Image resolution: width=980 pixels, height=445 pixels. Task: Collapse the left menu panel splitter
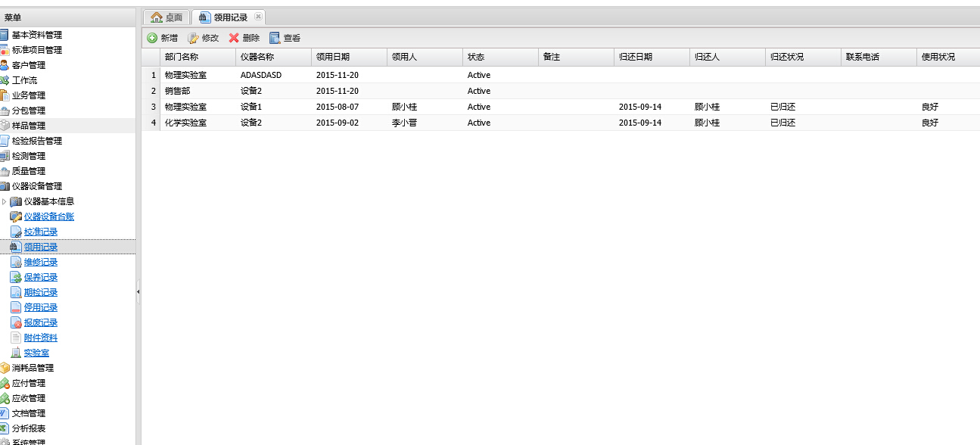[138, 291]
